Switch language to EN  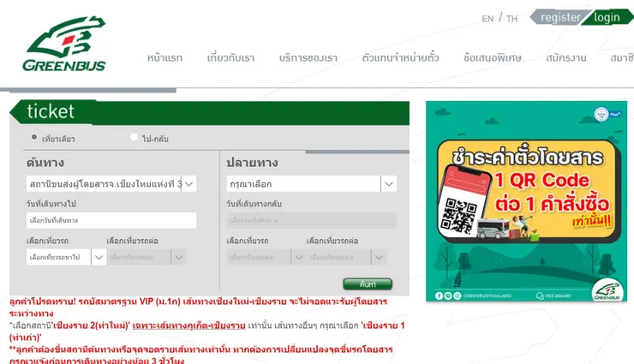point(487,19)
